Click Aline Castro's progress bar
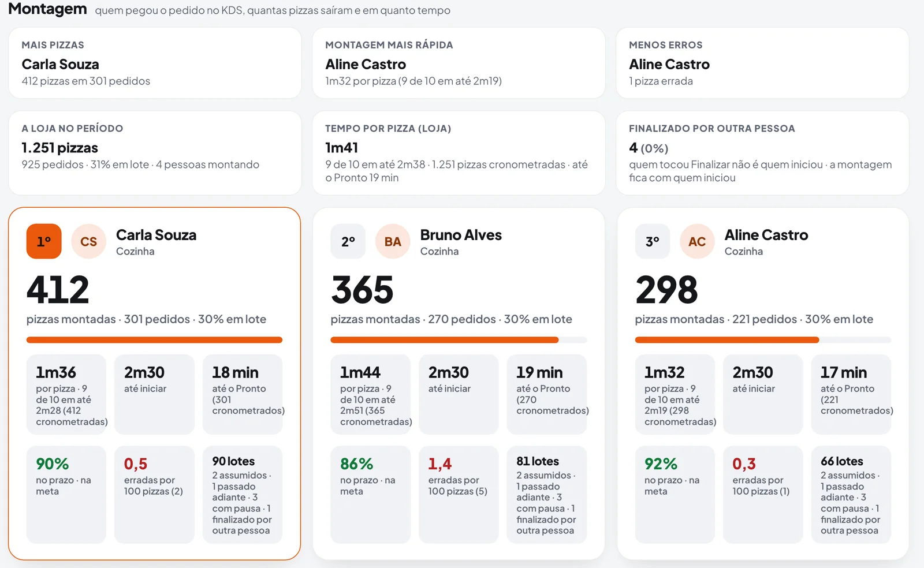This screenshot has width=924, height=568. pos(763,340)
